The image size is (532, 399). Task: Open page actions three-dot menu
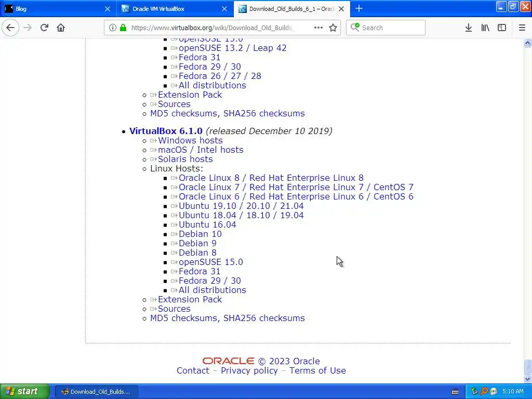[x=318, y=28]
